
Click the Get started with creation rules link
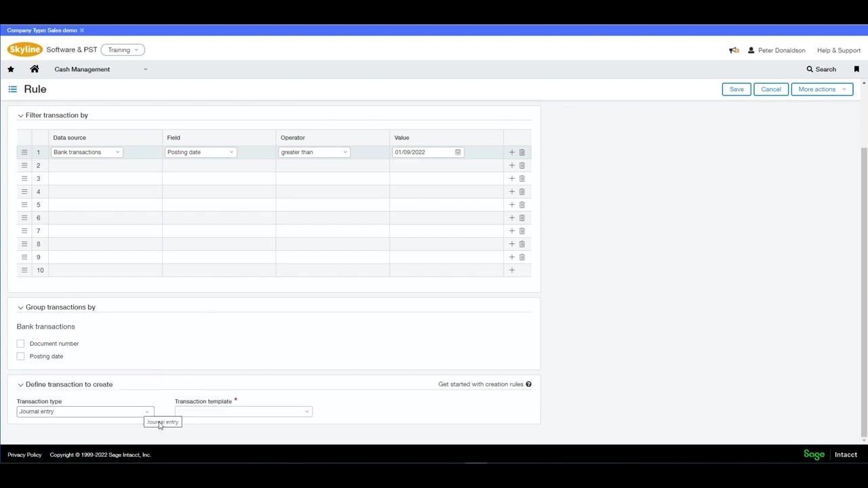[481, 384]
